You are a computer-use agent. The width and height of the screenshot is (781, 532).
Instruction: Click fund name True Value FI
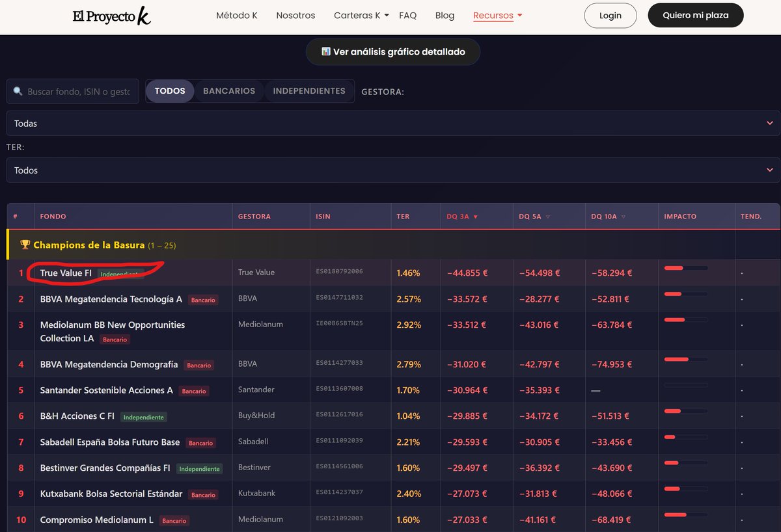66,273
